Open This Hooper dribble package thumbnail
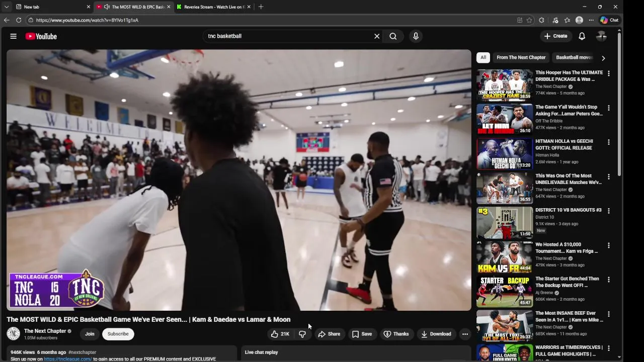The width and height of the screenshot is (644, 362). [505, 85]
